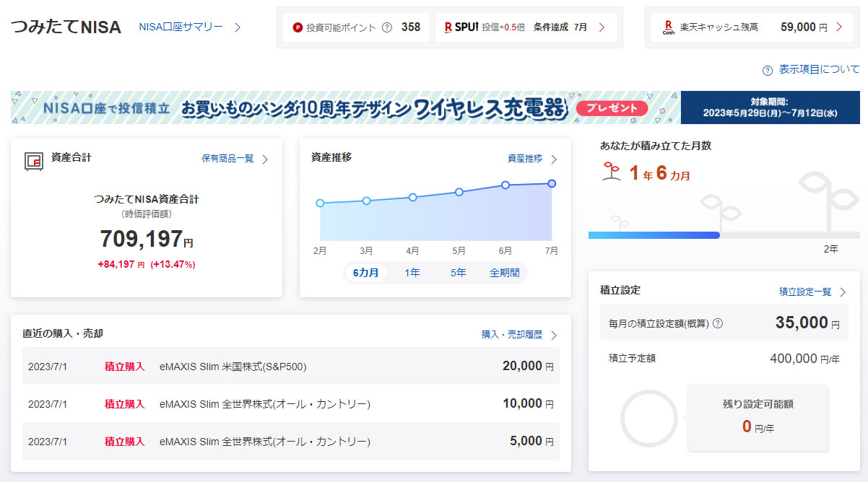
Task: Open SPU condition details arrow
Action: pyautogui.click(x=602, y=27)
